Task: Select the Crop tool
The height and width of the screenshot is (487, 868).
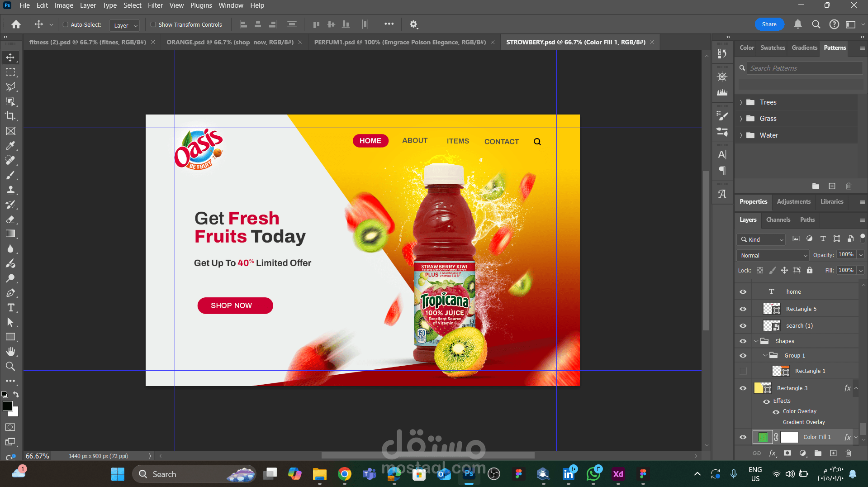Action: tap(10, 116)
